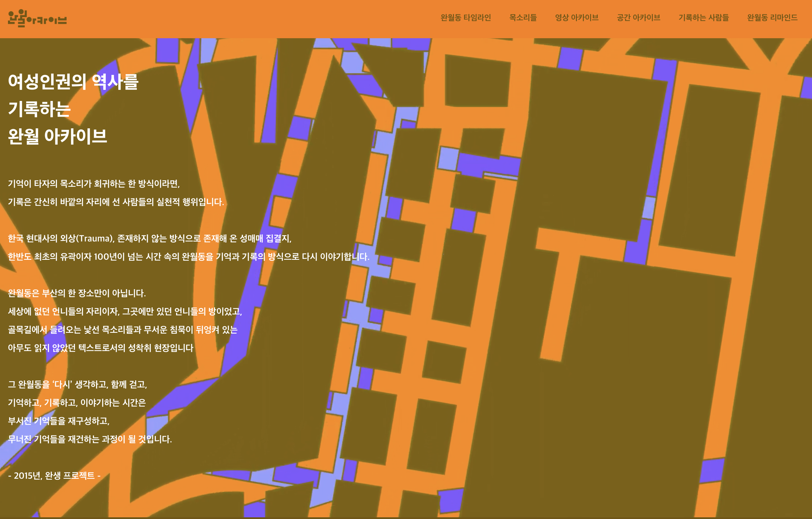Click the line 무너진 기억들을 재건하는 과정이
Viewport: 812px width, 519px height.
[90, 439]
